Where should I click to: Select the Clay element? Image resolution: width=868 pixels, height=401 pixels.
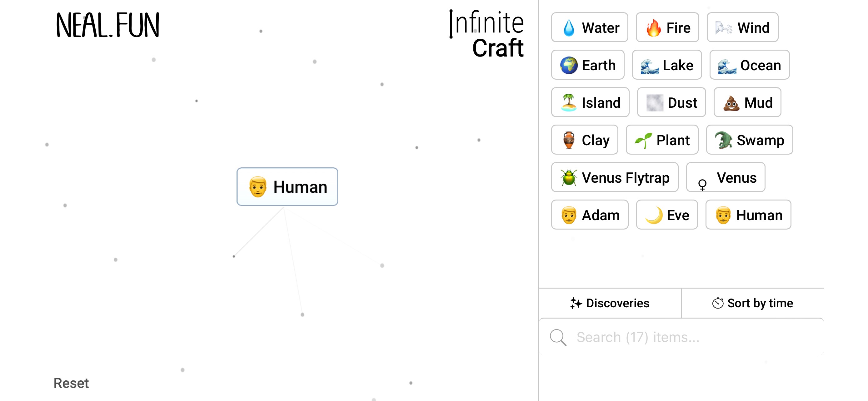tap(585, 140)
